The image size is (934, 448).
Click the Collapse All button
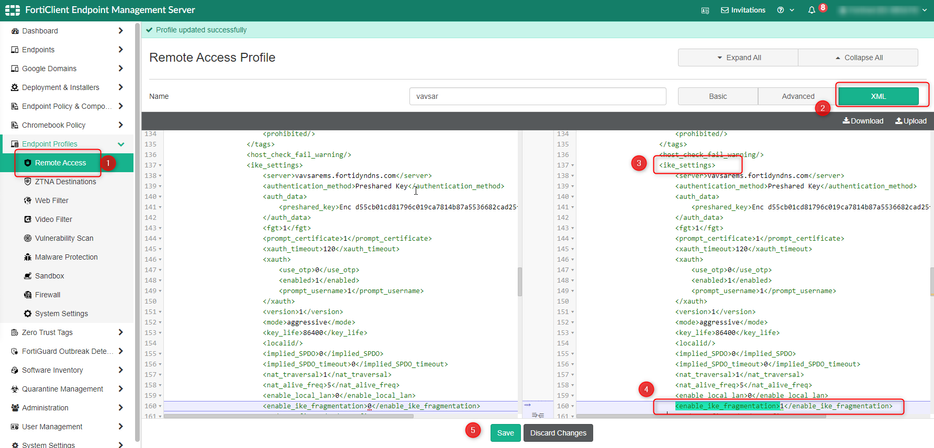tap(858, 58)
